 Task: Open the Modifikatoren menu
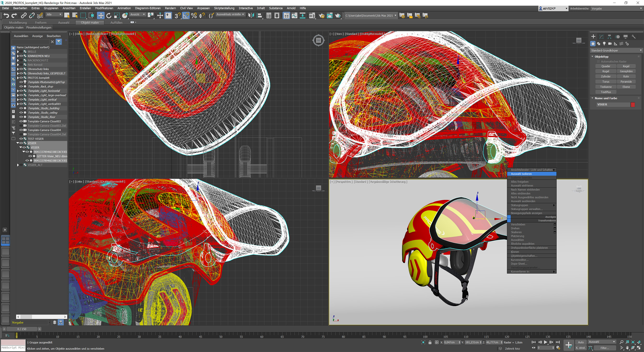pos(104,8)
